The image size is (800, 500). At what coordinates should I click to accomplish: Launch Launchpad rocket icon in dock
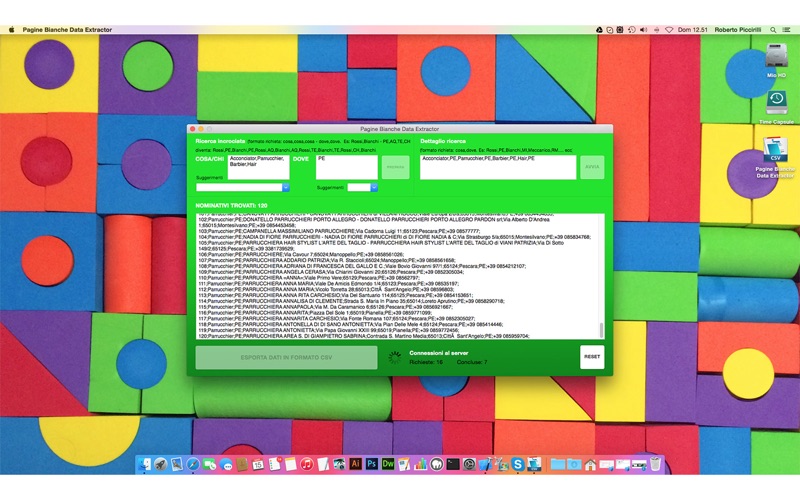pyautogui.click(x=161, y=464)
